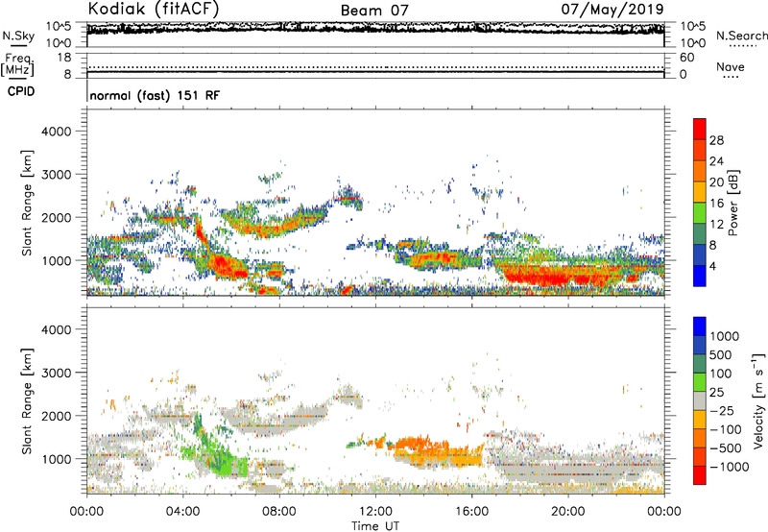Image resolution: width=768 pixels, height=532 pixels.
Task: Click the 'Beam 07' label
Action: pos(374,11)
